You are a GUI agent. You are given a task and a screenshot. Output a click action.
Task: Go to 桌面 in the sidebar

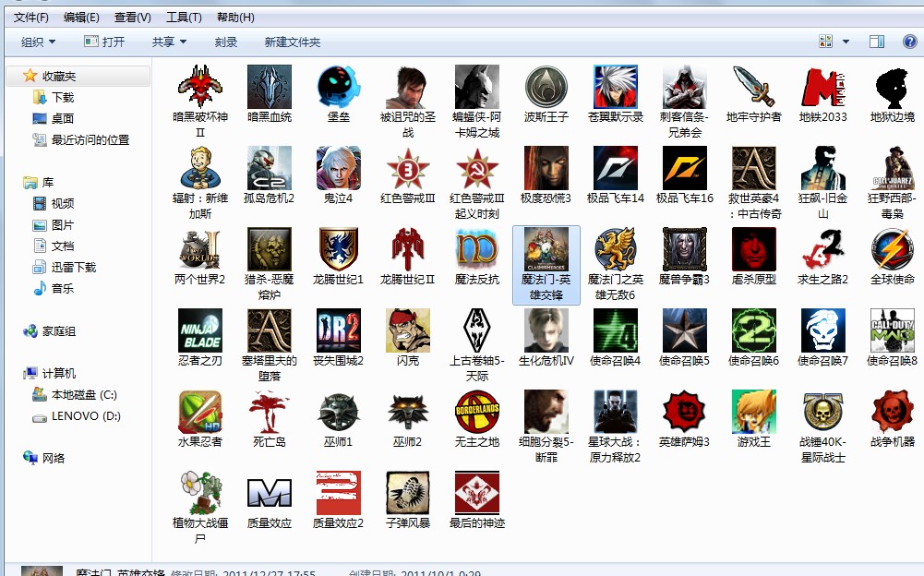[x=63, y=118]
